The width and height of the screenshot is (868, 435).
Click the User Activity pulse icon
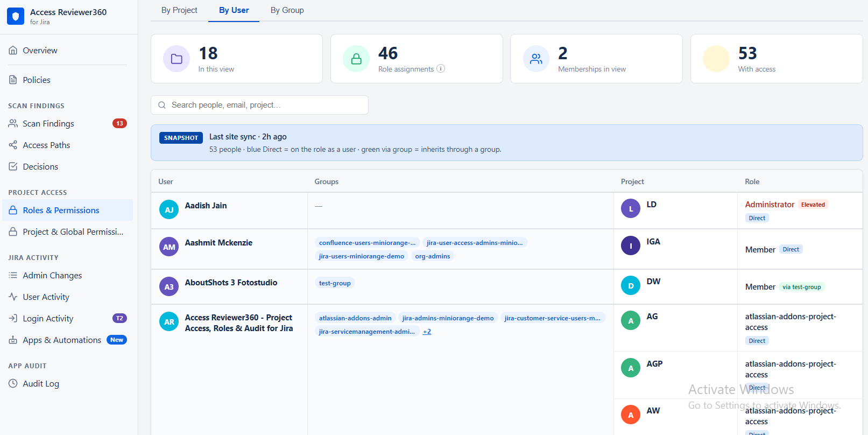pos(13,297)
